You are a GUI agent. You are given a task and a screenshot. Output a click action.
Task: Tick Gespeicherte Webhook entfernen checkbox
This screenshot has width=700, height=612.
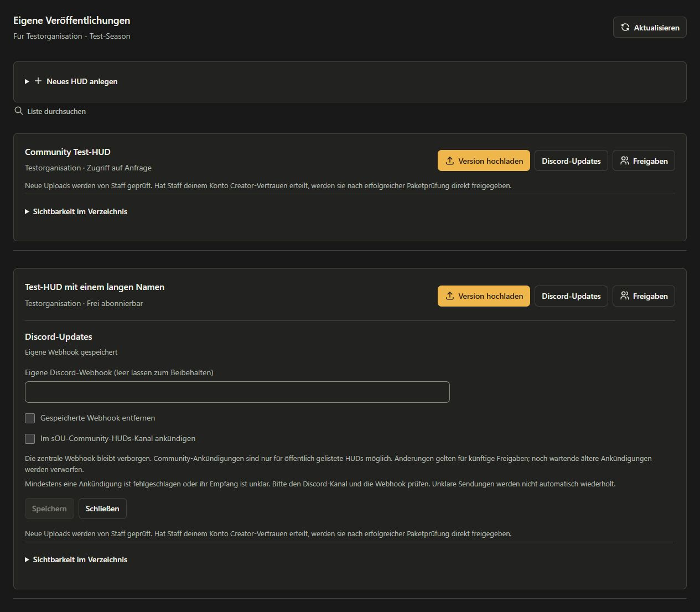(x=30, y=418)
